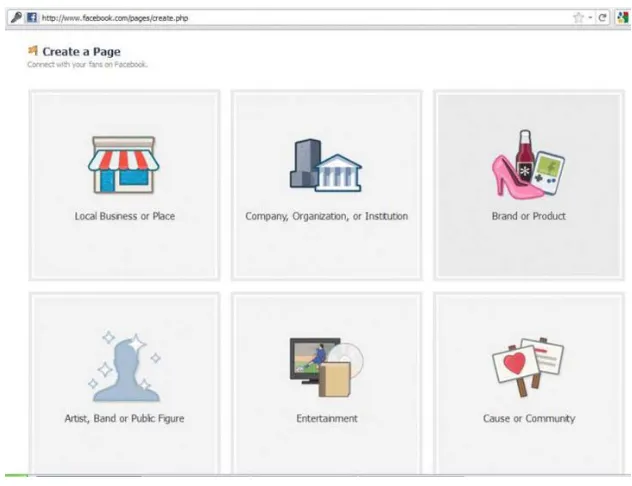This screenshot has height=486, width=632.
Task: Click the sparkling silhouette Artist icon
Action: click(124, 366)
